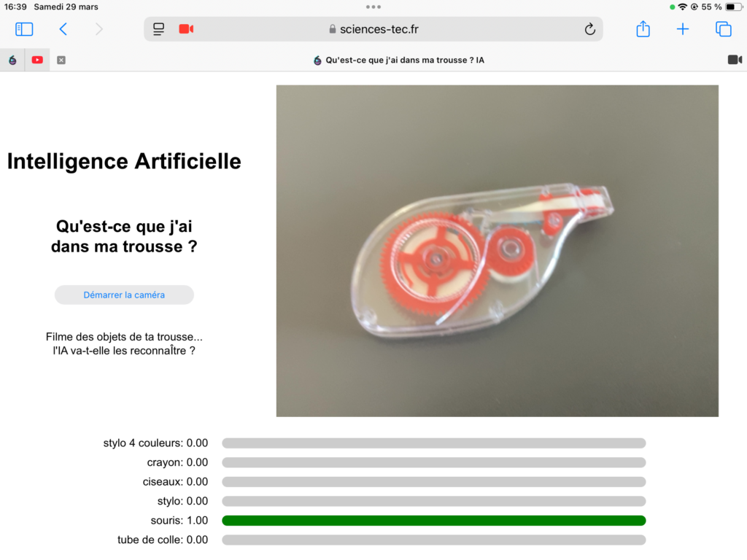This screenshot has height=560, width=747.
Task: Reload the sciences-tec.fr page
Action: click(x=589, y=29)
